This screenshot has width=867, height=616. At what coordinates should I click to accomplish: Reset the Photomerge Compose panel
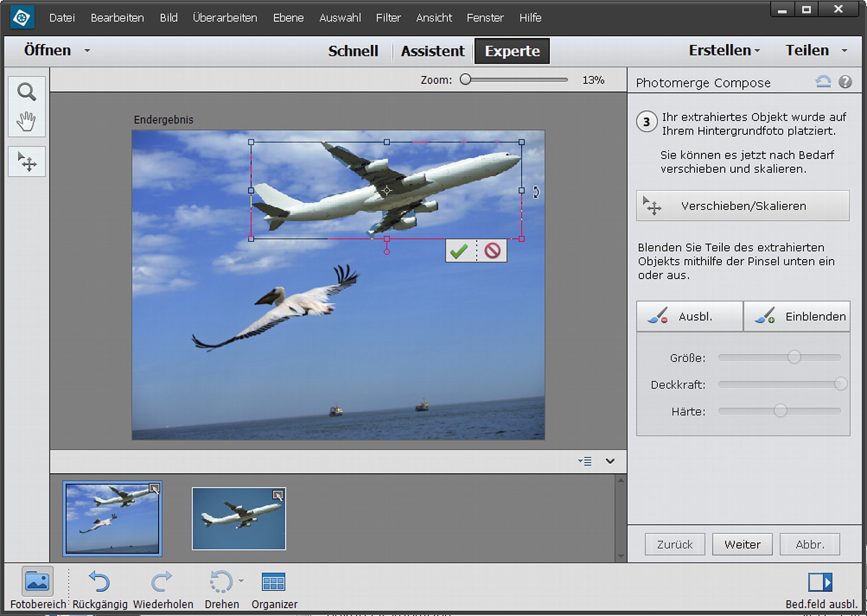coord(823,81)
